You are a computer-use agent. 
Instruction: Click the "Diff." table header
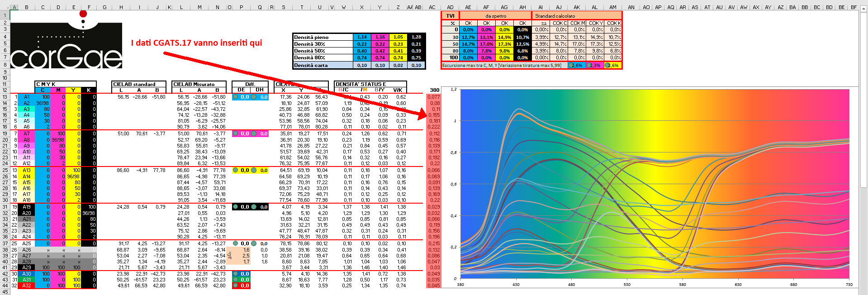[250, 84]
